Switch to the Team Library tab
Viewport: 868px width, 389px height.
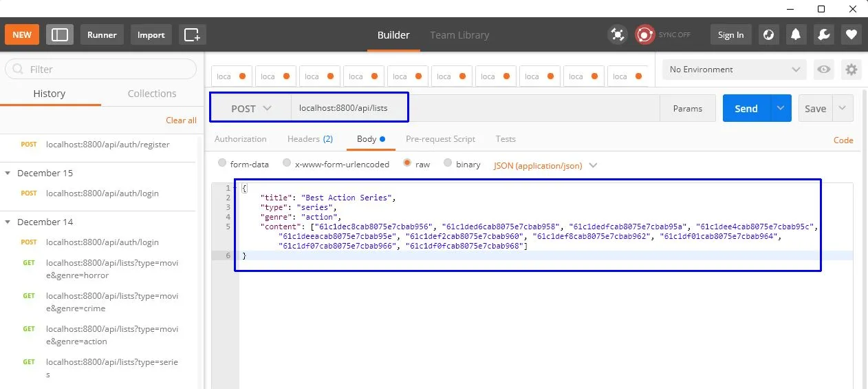point(459,35)
